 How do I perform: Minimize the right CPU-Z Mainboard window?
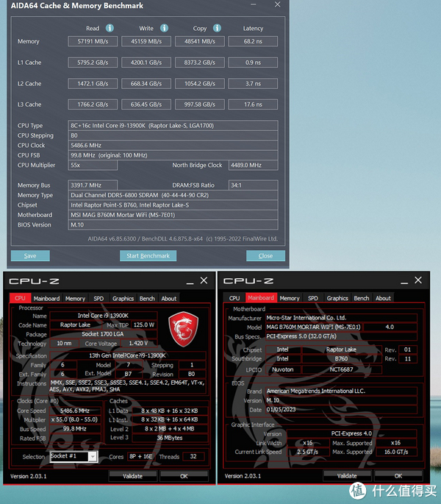pyautogui.click(x=404, y=281)
